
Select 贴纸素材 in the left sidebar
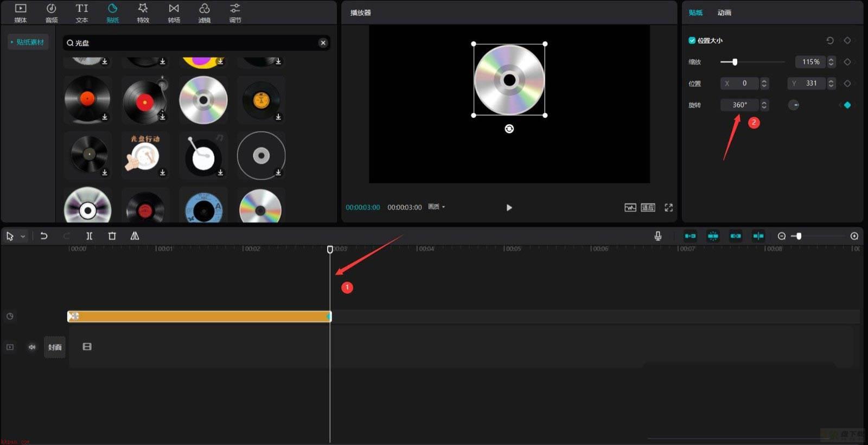tap(28, 42)
